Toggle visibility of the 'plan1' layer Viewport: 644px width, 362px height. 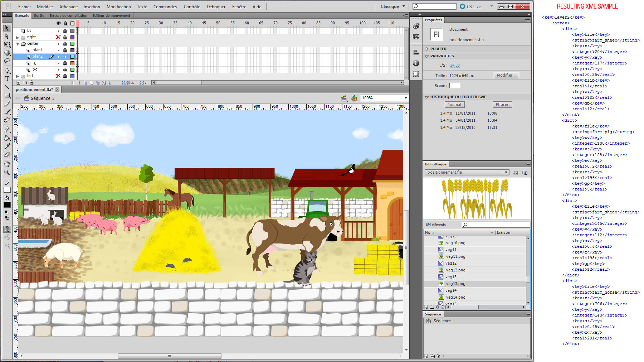(x=59, y=50)
